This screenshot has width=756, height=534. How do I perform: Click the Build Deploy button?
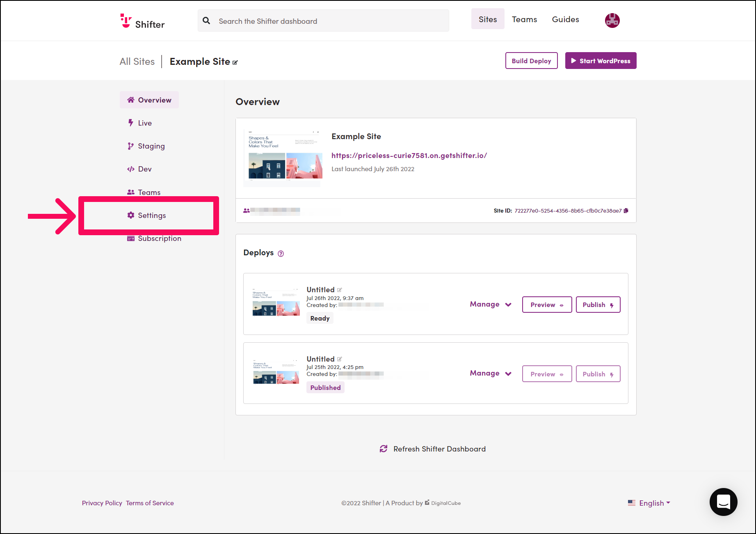point(531,61)
